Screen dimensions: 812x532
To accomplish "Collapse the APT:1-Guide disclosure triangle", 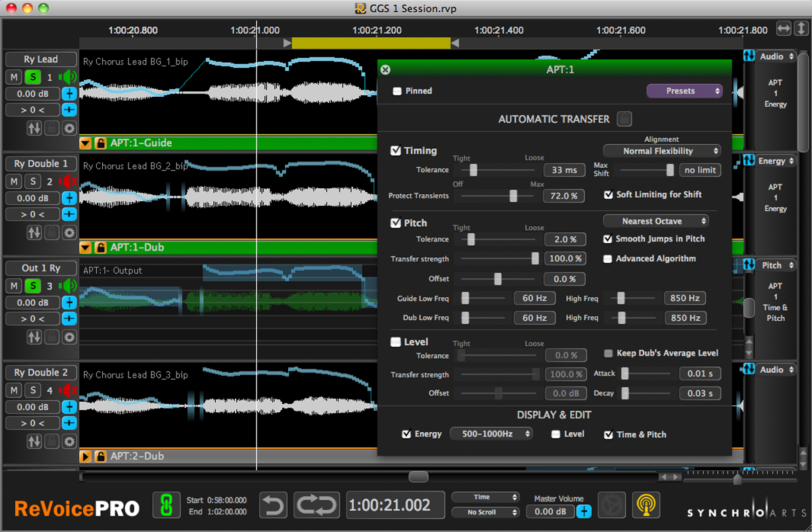I will coord(85,143).
